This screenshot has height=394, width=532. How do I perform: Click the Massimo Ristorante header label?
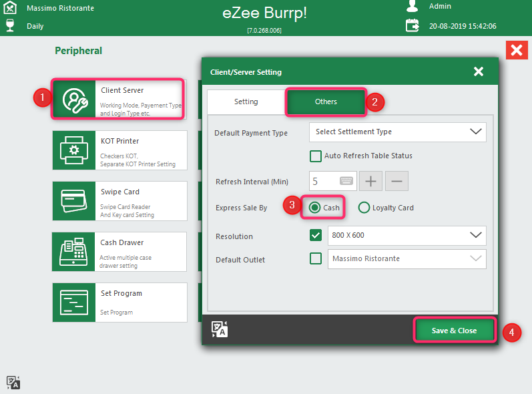pyautogui.click(x=60, y=8)
